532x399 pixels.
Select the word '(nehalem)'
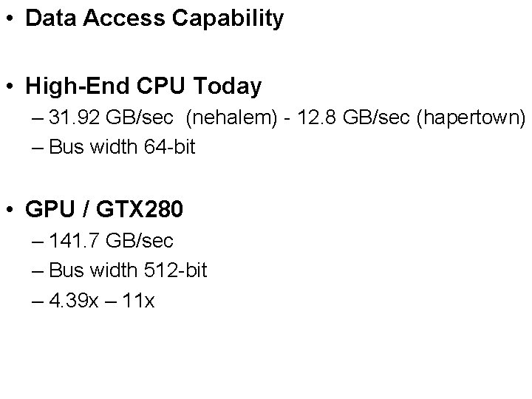[x=232, y=118]
